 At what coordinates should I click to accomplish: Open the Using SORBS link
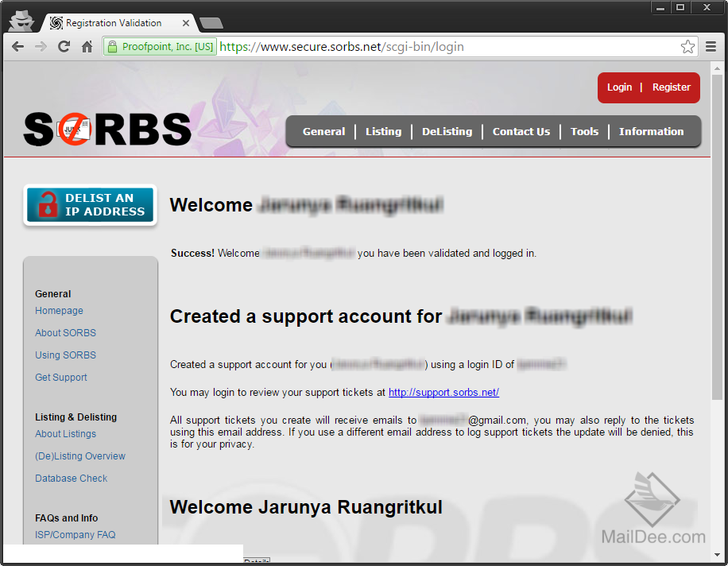[x=65, y=355]
